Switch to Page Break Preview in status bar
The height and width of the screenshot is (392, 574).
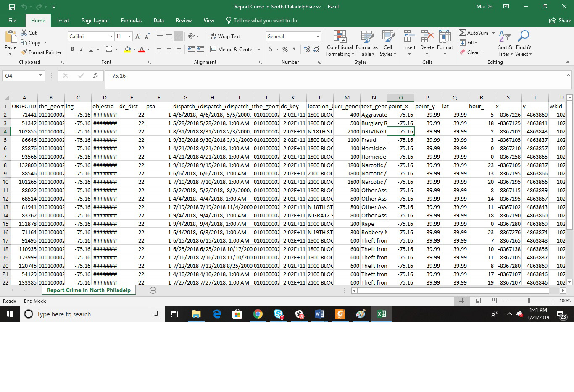click(493, 301)
